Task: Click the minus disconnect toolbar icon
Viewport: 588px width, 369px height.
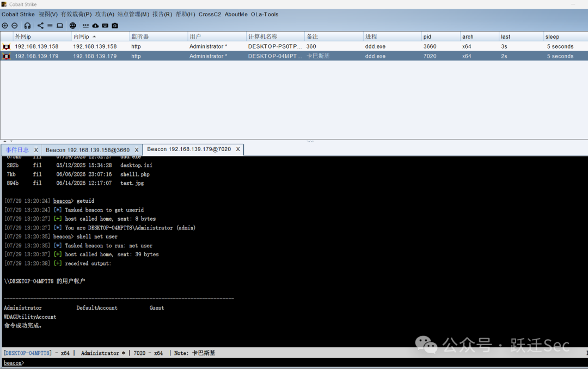Action: 15,26
